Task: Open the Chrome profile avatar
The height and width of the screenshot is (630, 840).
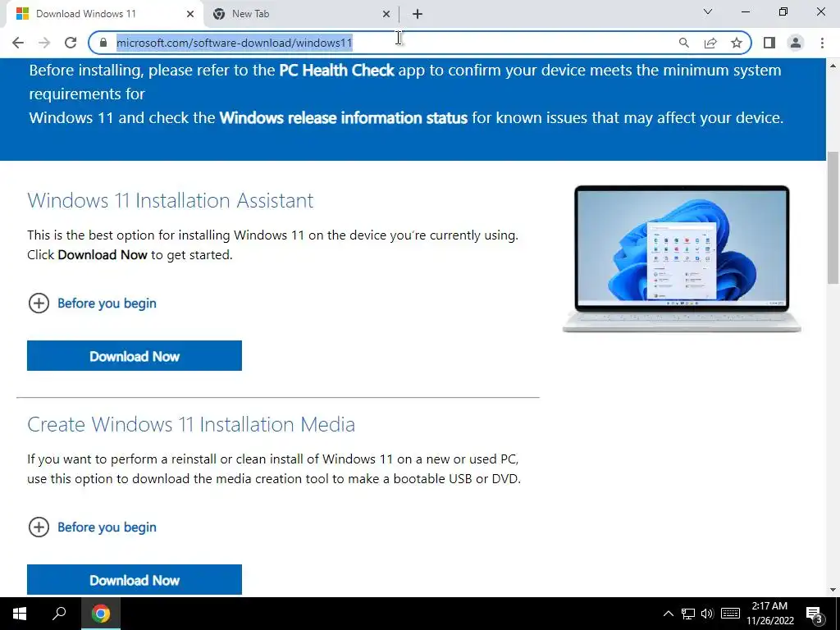Action: 796,43
